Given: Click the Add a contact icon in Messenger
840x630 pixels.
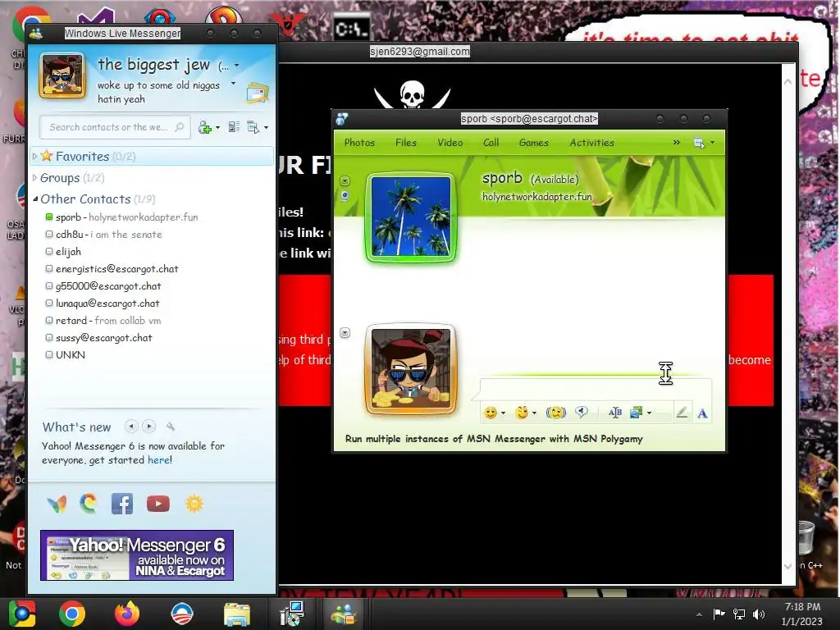Looking at the screenshot, I should [204, 127].
